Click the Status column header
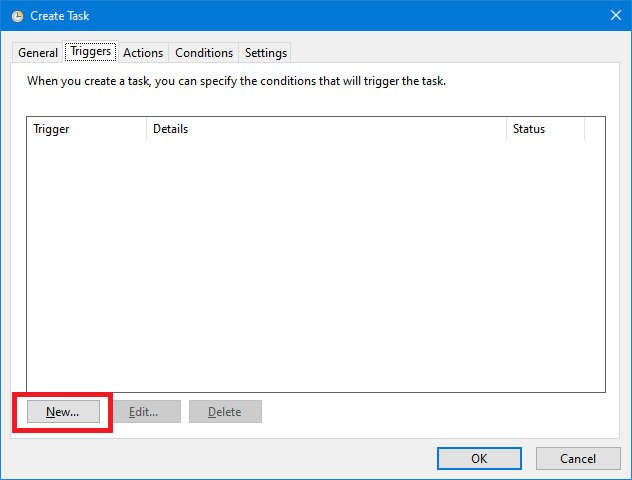The image size is (632, 480). click(545, 129)
